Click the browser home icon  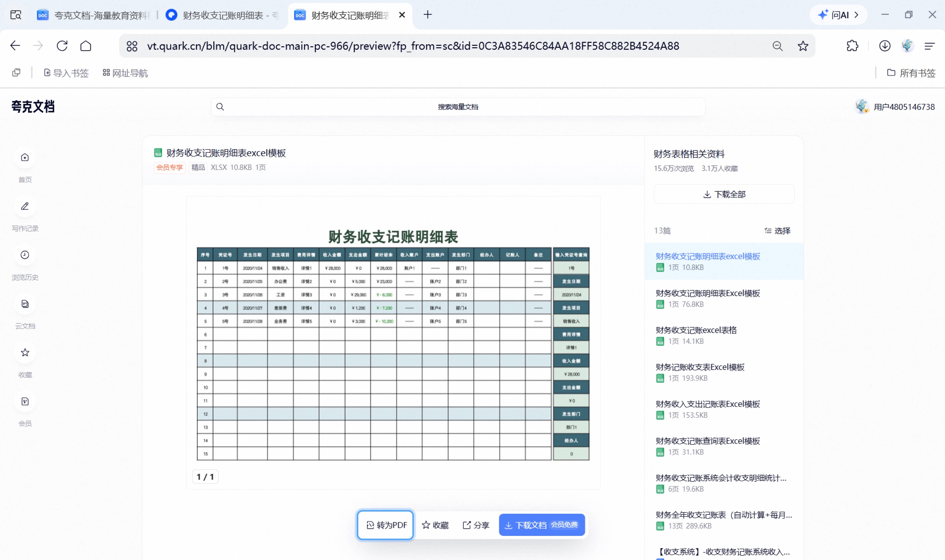tap(86, 46)
